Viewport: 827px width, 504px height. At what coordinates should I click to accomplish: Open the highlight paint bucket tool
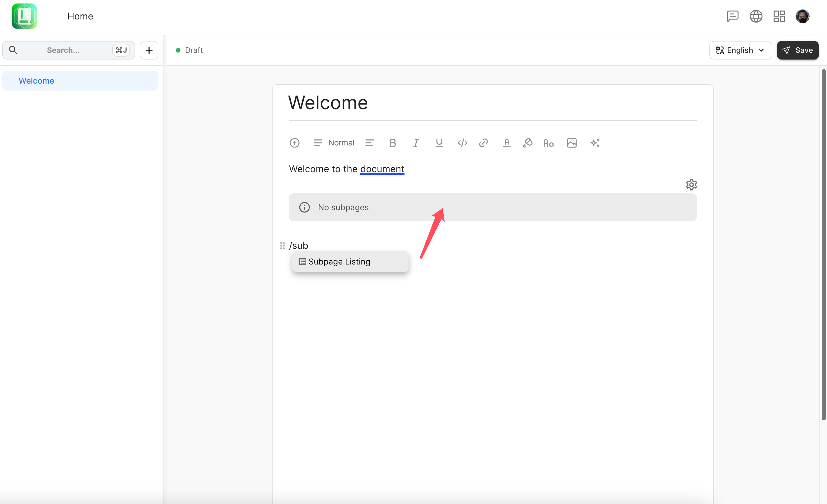click(x=527, y=143)
